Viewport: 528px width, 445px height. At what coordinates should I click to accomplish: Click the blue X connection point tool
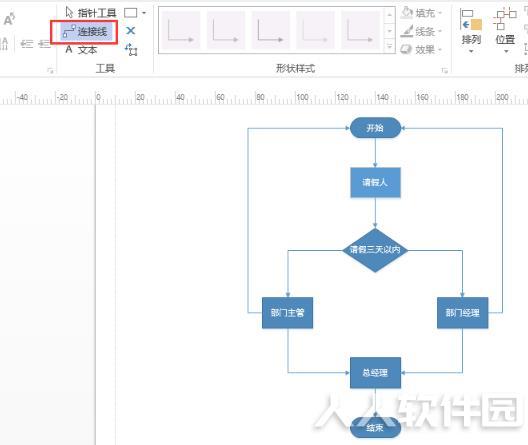[x=131, y=31]
